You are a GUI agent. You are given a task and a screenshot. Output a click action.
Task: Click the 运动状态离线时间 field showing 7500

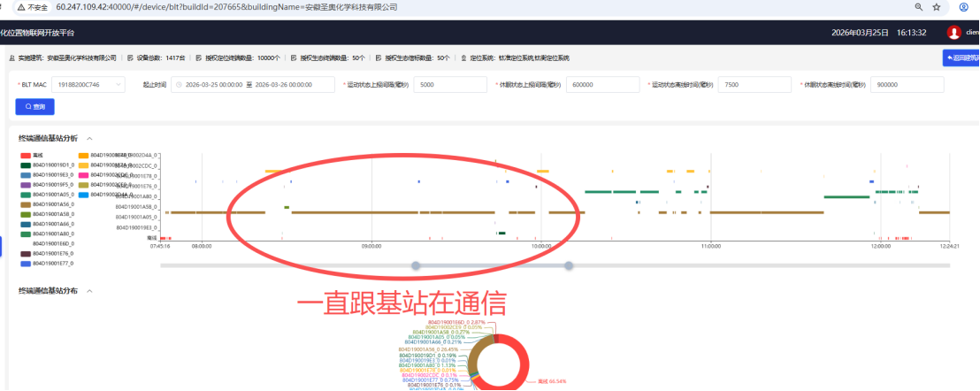click(755, 84)
